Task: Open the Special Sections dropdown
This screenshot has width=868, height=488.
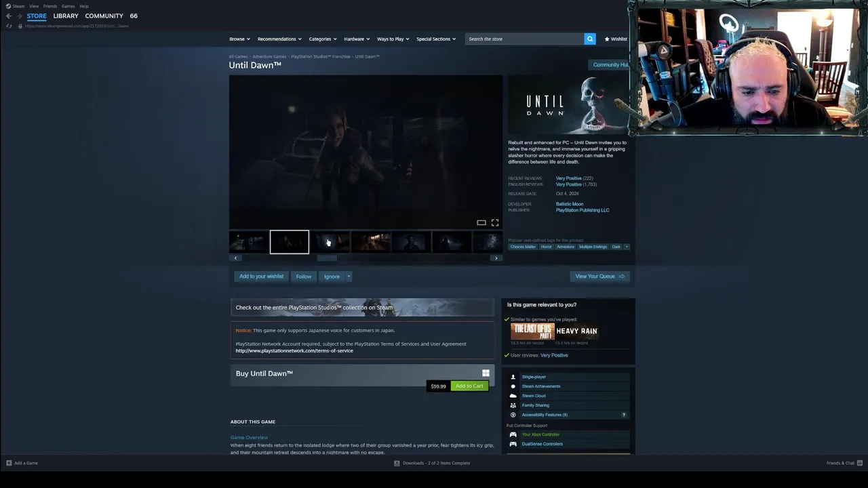Action: pos(436,39)
